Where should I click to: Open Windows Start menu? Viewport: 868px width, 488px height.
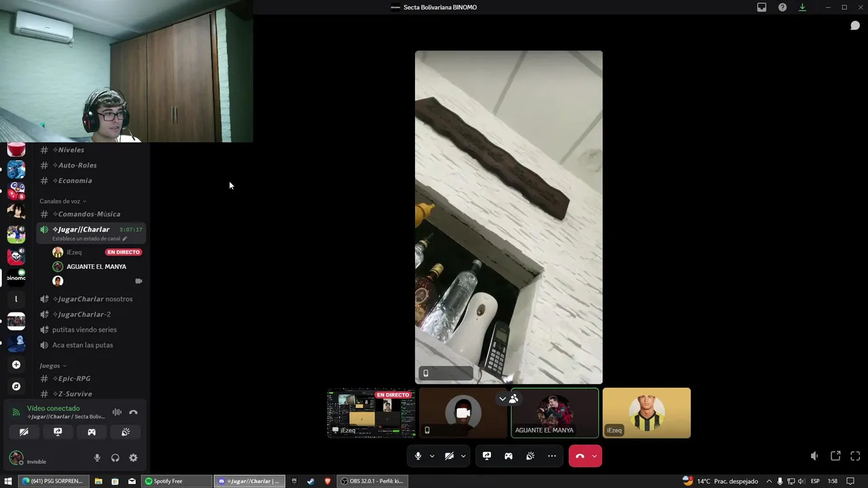pos(8,481)
